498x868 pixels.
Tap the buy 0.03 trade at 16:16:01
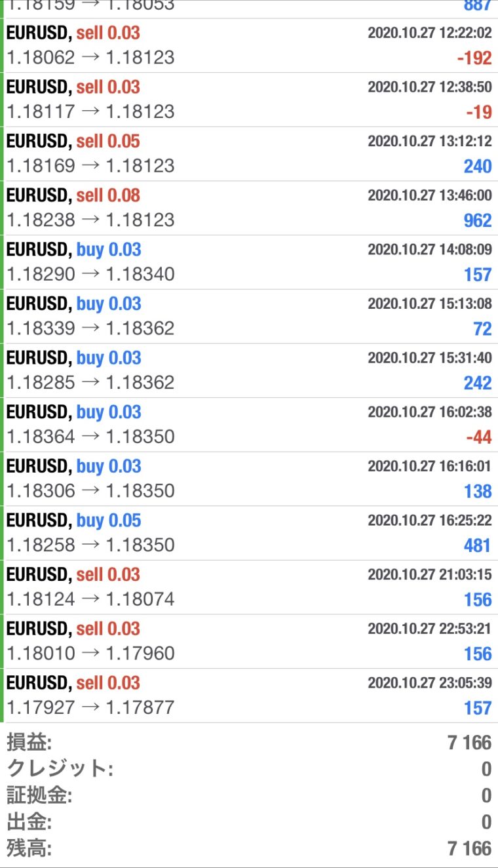tap(249, 479)
